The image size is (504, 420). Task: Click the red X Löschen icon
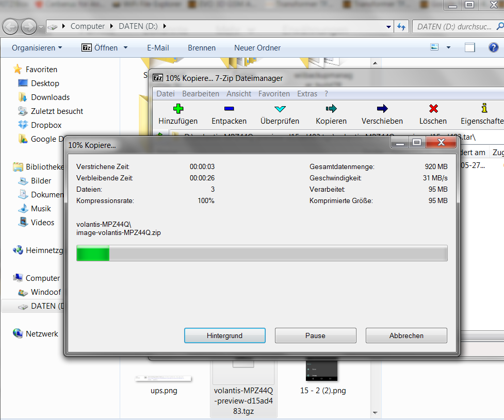[x=433, y=109]
